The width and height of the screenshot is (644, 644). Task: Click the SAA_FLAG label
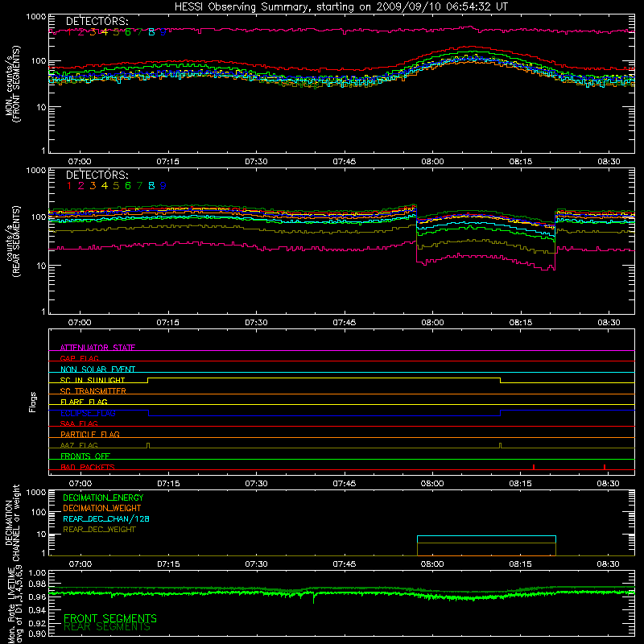79,423
